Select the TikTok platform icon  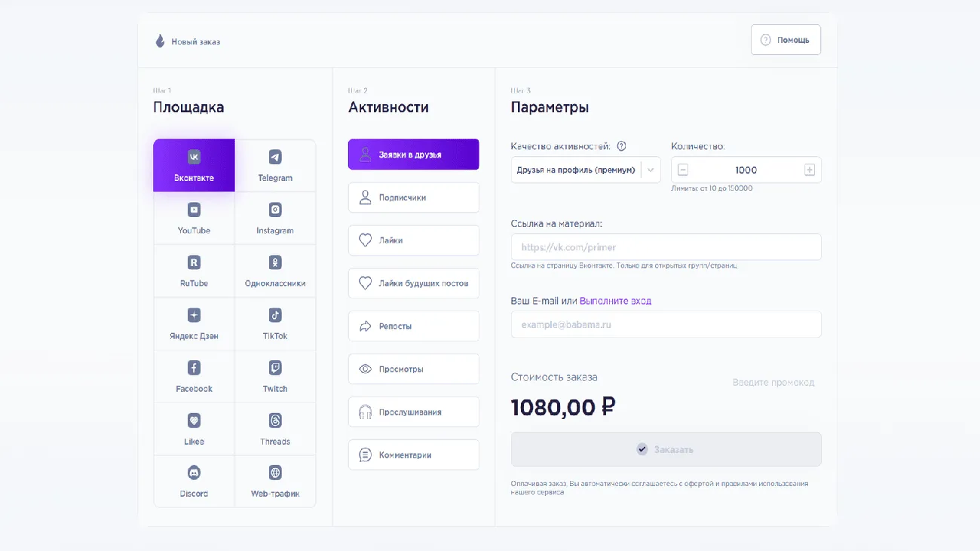click(275, 315)
